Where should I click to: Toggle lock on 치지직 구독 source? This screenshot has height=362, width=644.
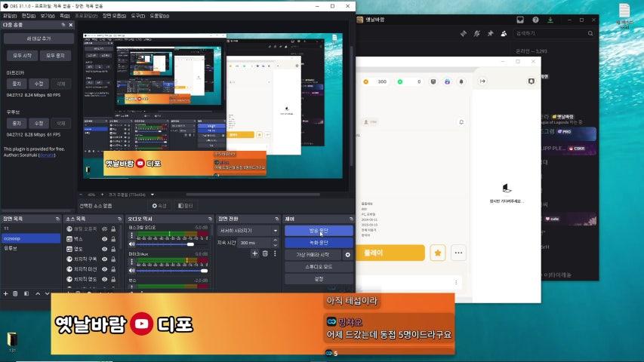click(x=113, y=259)
